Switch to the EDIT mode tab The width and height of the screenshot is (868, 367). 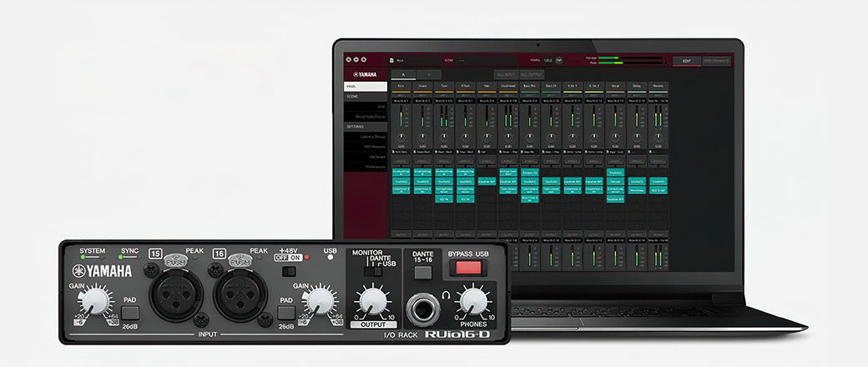click(x=687, y=61)
